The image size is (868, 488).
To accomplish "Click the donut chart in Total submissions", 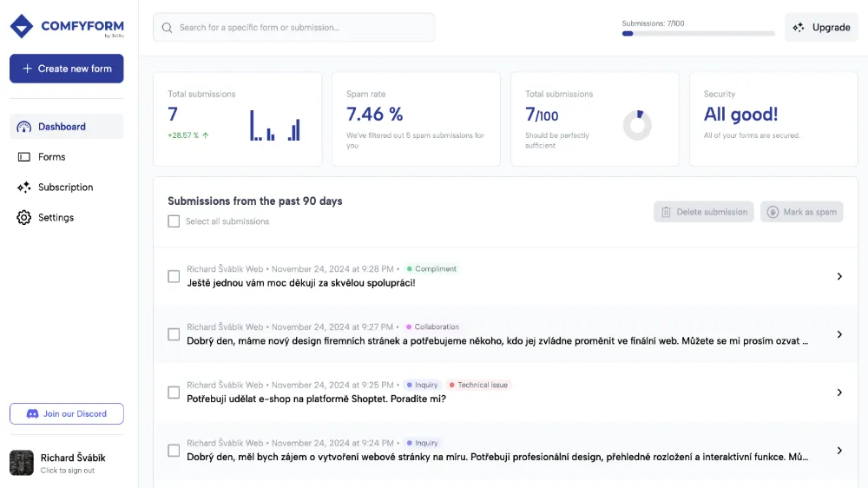I will (x=637, y=125).
